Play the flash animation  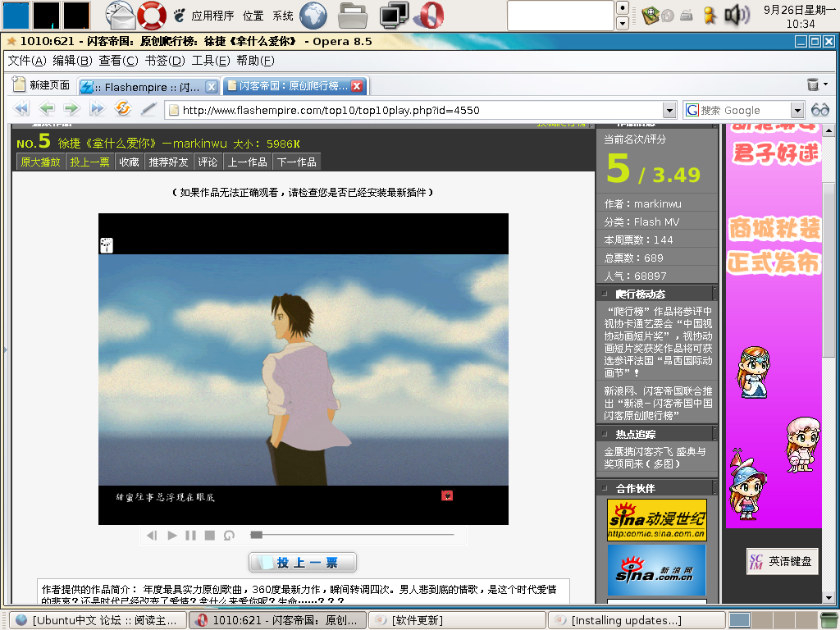[x=172, y=535]
